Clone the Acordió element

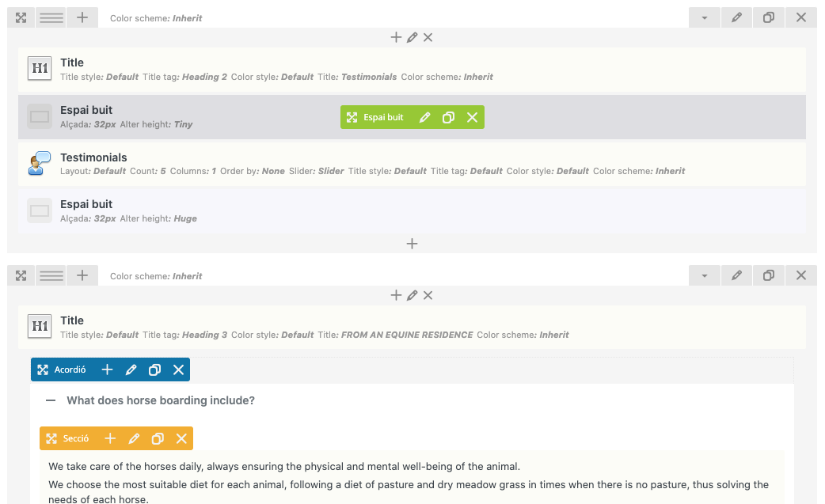[155, 369]
